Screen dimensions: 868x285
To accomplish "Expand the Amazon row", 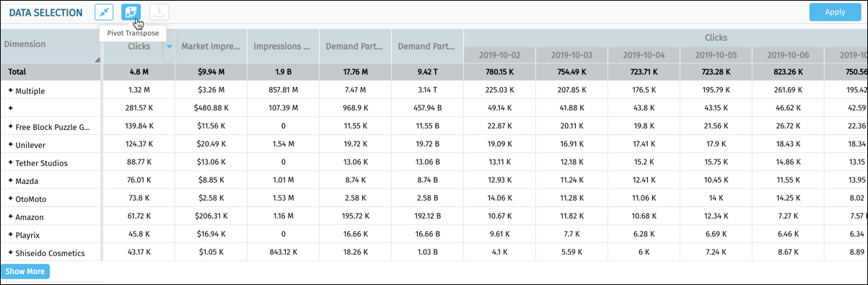I will coord(11,216).
